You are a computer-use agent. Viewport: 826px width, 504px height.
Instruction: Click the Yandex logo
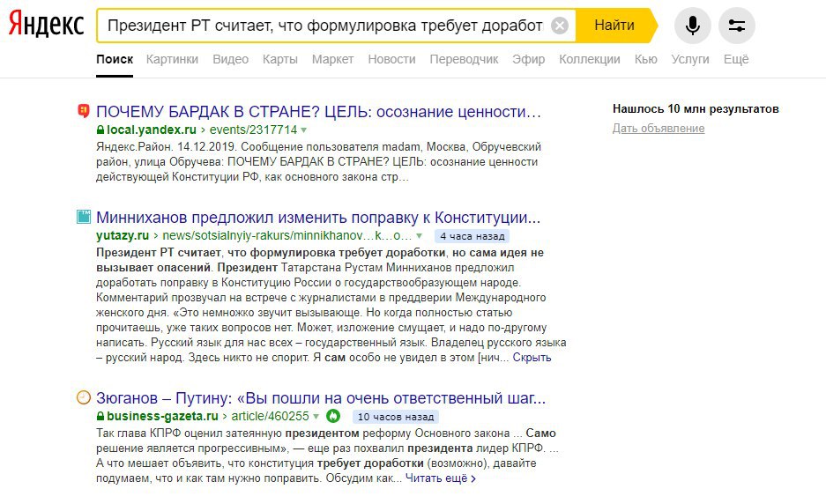47,25
